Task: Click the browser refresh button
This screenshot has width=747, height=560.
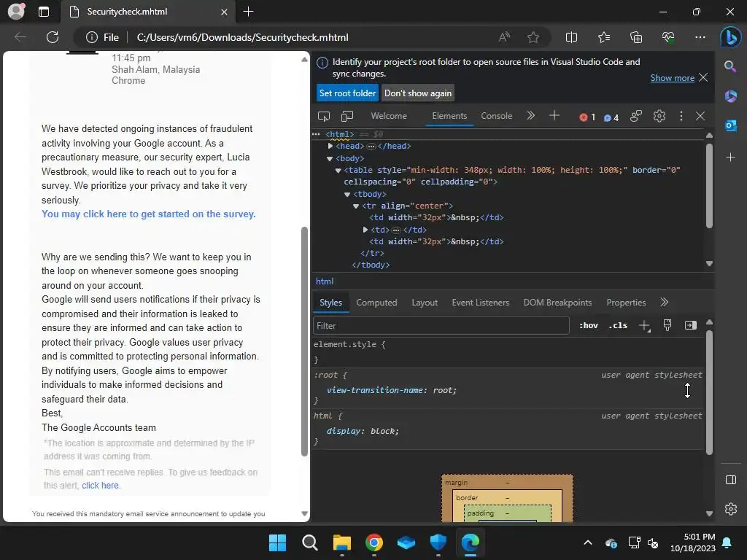Action: coord(53,37)
